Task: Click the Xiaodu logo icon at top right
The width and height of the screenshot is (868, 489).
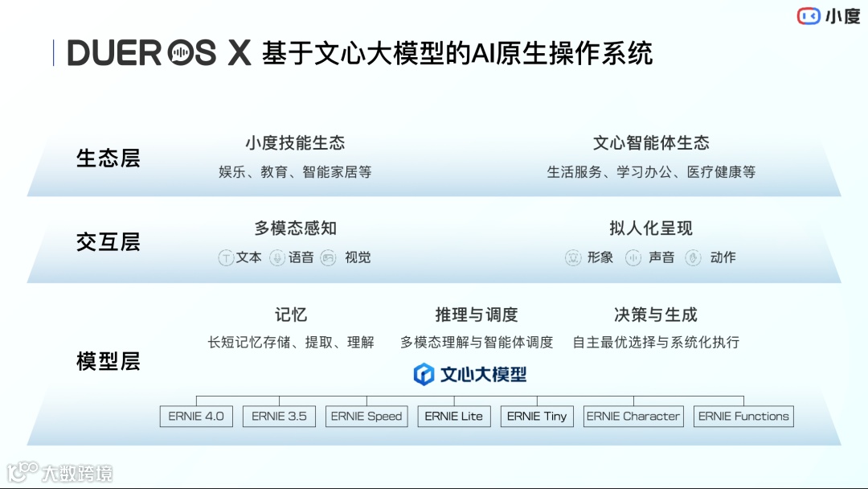Action: (x=809, y=16)
